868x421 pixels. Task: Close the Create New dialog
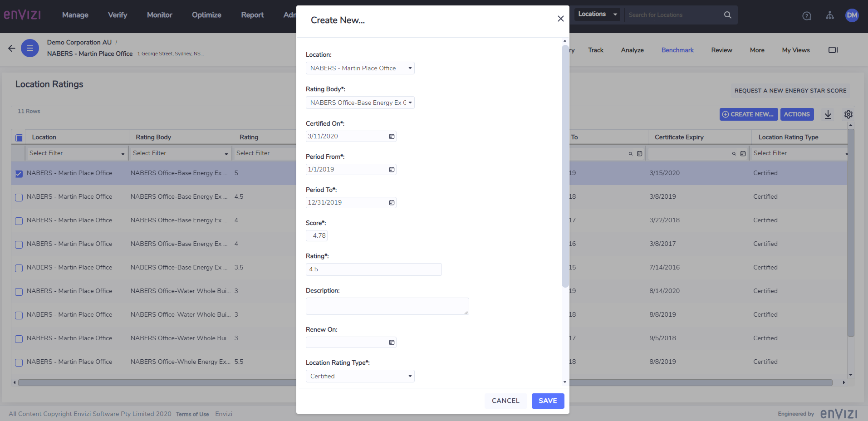click(561, 19)
